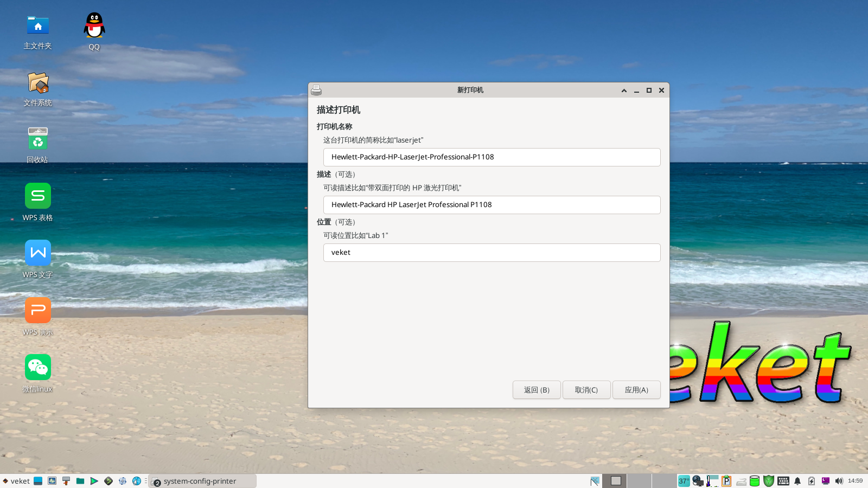The height and width of the screenshot is (488, 868).
Task: Open the P clipboard tray icon
Action: point(726,481)
